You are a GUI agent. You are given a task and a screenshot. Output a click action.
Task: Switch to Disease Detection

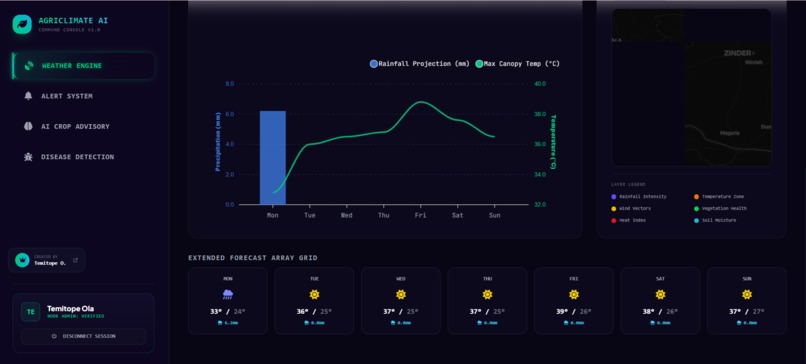(83, 157)
